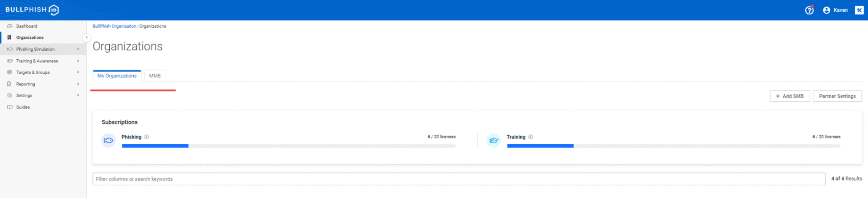Open Guides in the sidebar
The width and height of the screenshot is (868, 198).
pos(43,107)
